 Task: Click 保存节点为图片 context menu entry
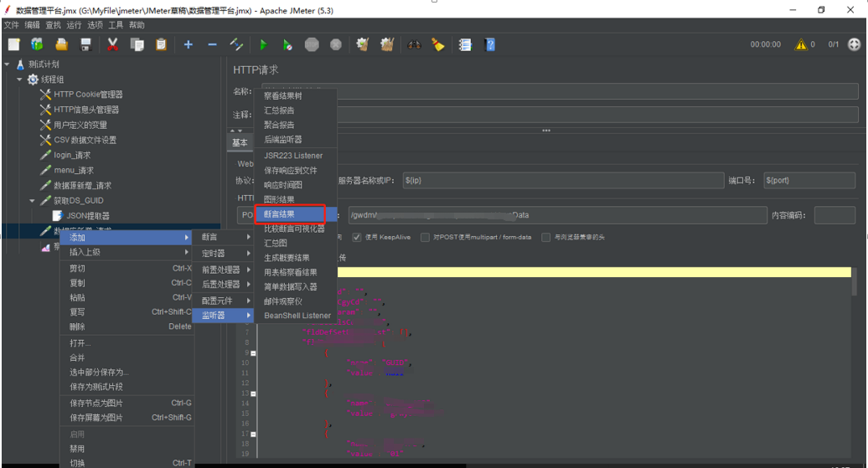127,403
